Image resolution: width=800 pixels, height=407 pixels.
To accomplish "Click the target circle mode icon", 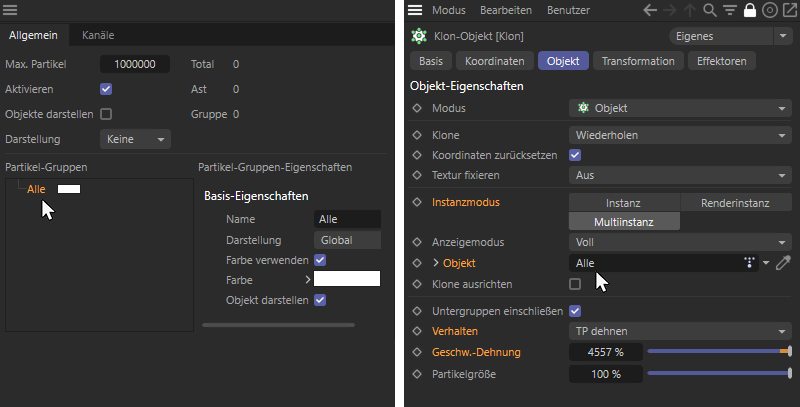I will click(x=769, y=10).
